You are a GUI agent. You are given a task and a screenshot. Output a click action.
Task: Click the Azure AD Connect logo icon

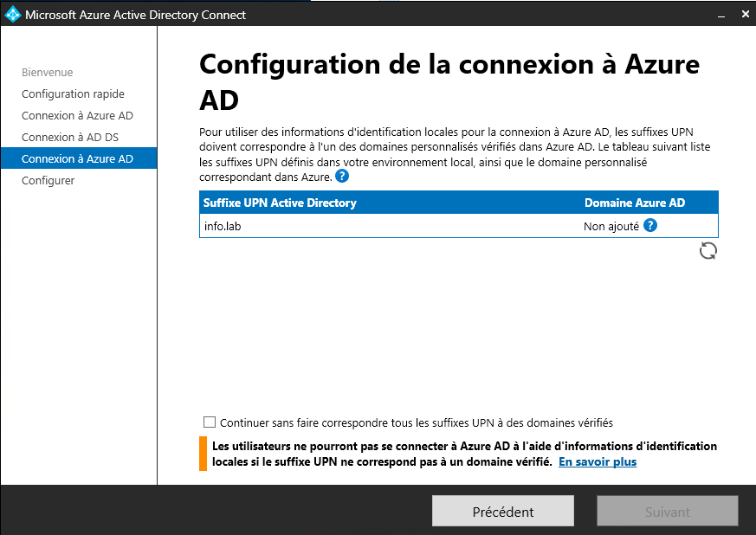click(12, 15)
